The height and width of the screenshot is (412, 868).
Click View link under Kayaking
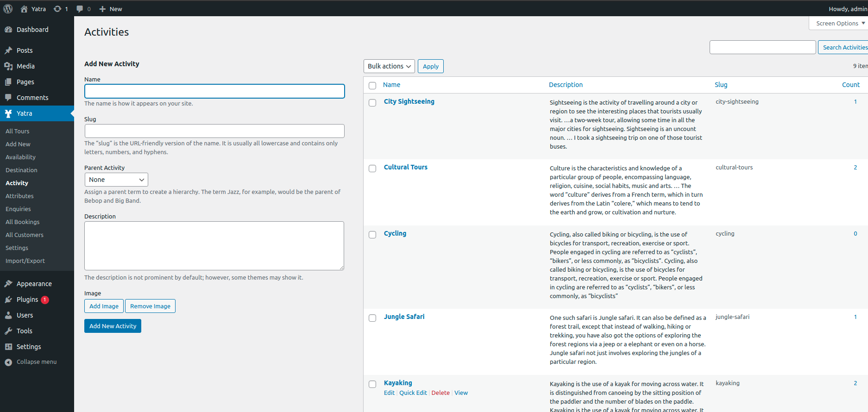point(461,393)
